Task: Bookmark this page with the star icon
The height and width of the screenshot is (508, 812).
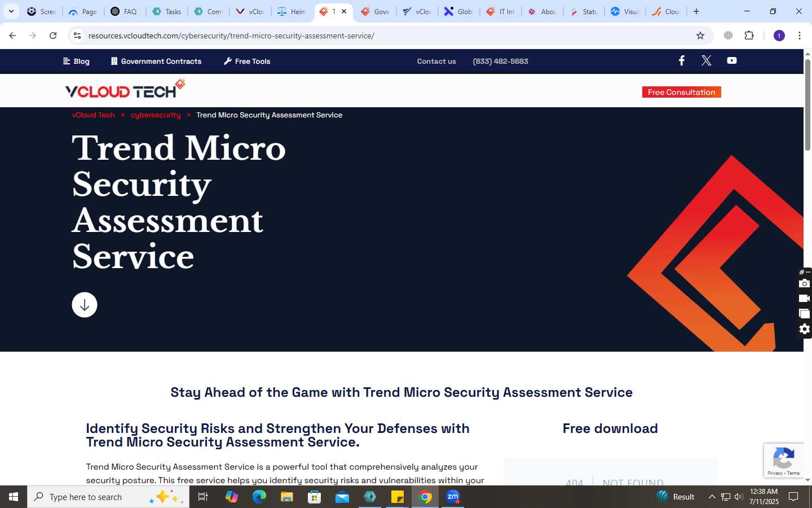Action: point(700,36)
